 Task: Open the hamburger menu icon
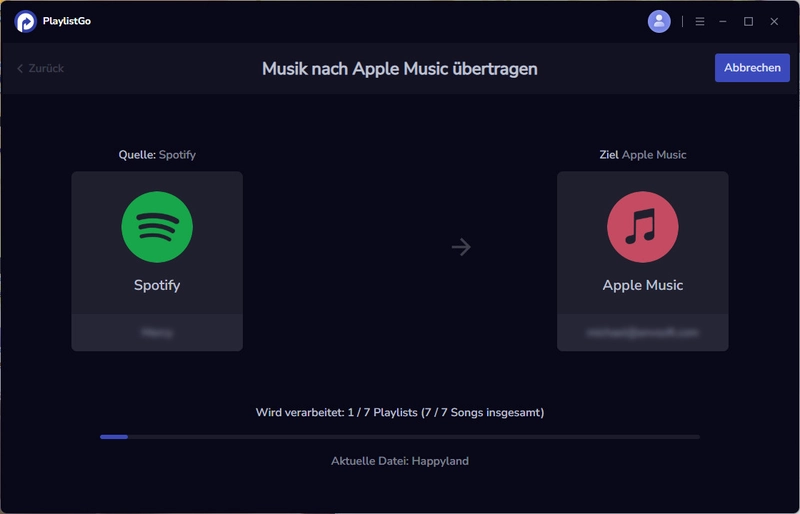(700, 21)
